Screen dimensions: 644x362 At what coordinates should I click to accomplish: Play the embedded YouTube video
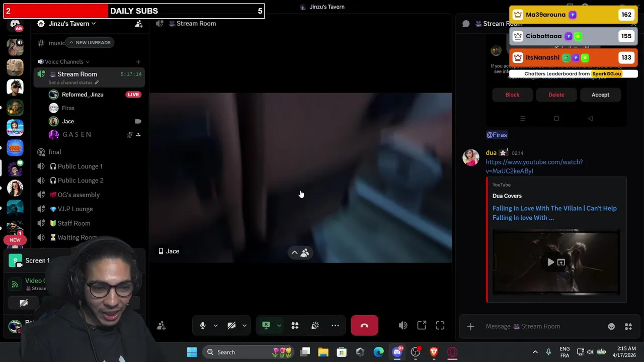coord(550,262)
